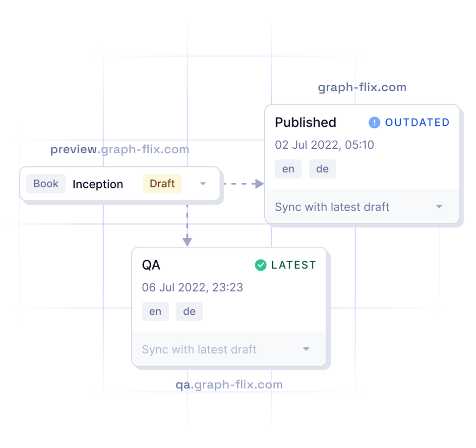The height and width of the screenshot is (448, 476).
Task: Open the Inception draft card dropdown arrow
Action: (203, 184)
